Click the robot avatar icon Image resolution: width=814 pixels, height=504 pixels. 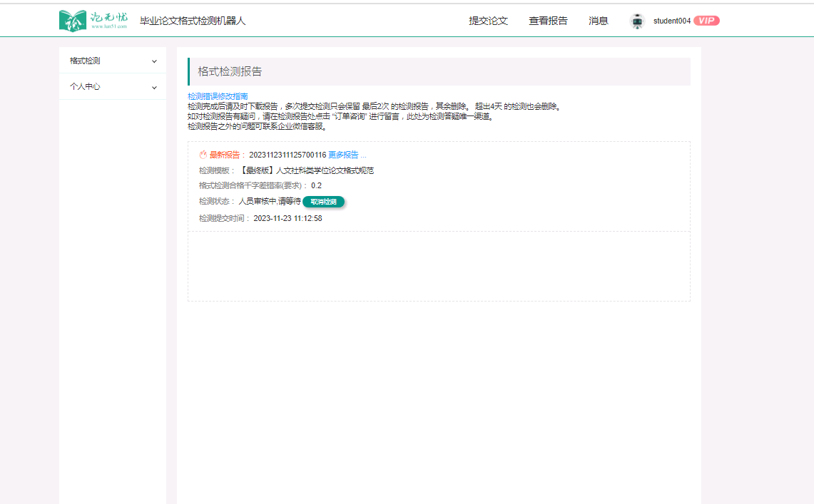click(x=637, y=21)
